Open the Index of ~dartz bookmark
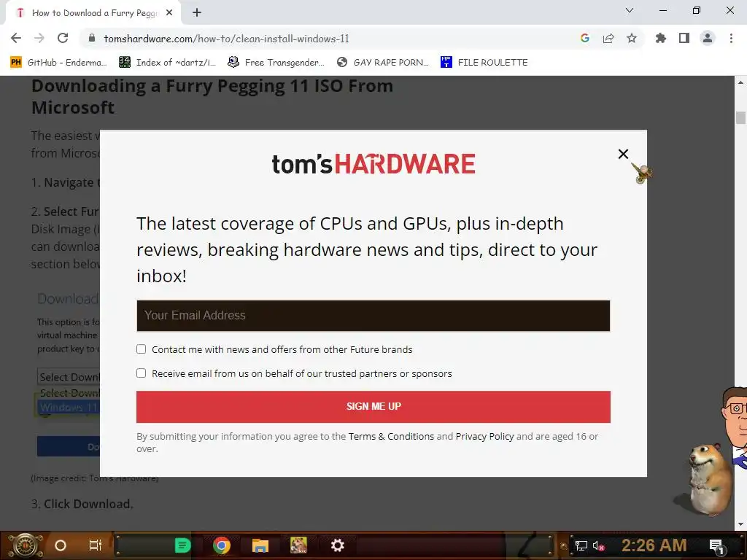This screenshot has width=747, height=560. [167, 63]
